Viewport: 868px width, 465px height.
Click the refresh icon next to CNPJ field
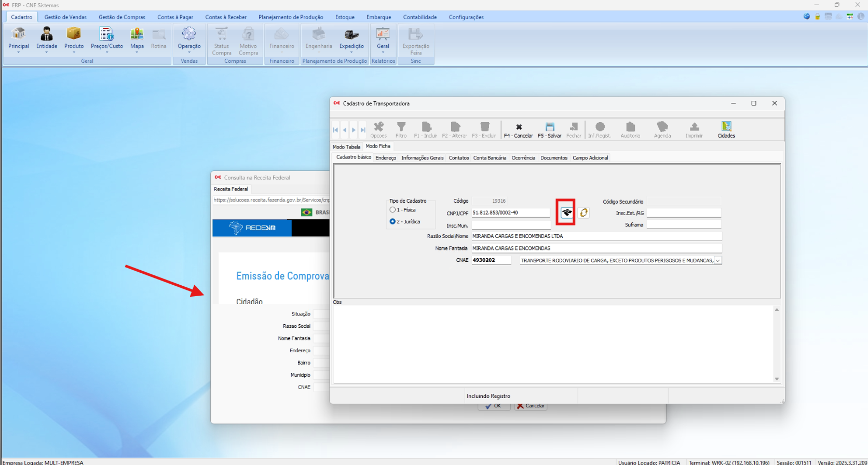pyautogui.click(x=584, y=212)
